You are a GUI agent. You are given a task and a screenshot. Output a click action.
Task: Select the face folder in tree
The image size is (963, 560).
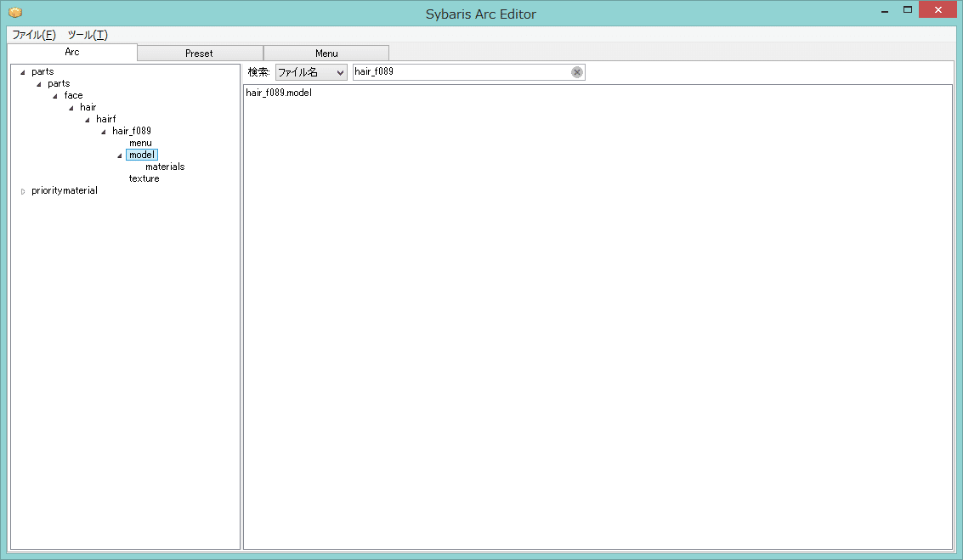click(x=73, y=95)
